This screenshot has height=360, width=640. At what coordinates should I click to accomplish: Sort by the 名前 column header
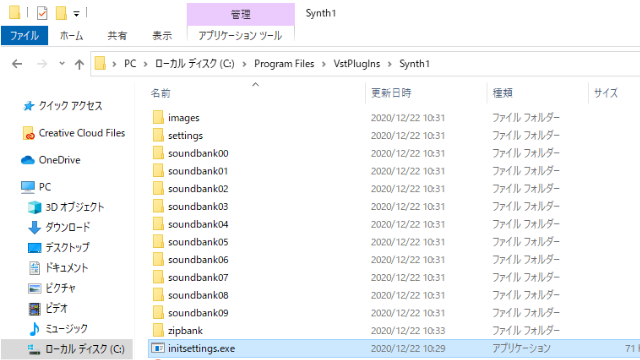click(x=160, y=93)
